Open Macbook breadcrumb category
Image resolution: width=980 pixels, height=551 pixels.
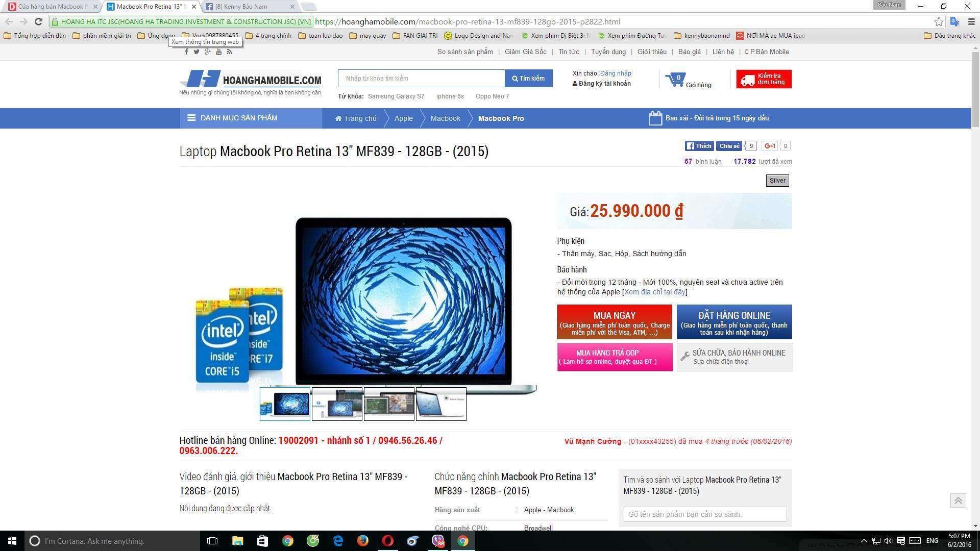pyautogui.click(x=445, y=118)
